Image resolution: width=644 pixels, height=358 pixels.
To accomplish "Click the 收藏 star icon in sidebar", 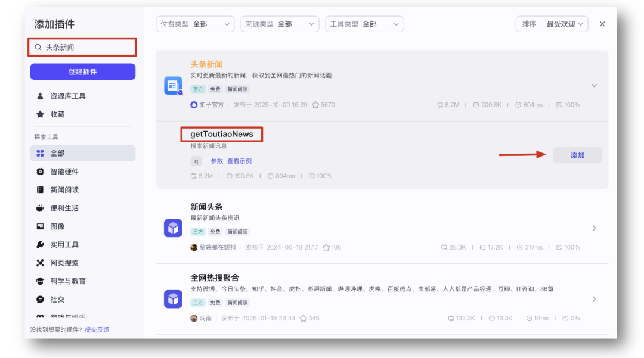I will point(40,114).
